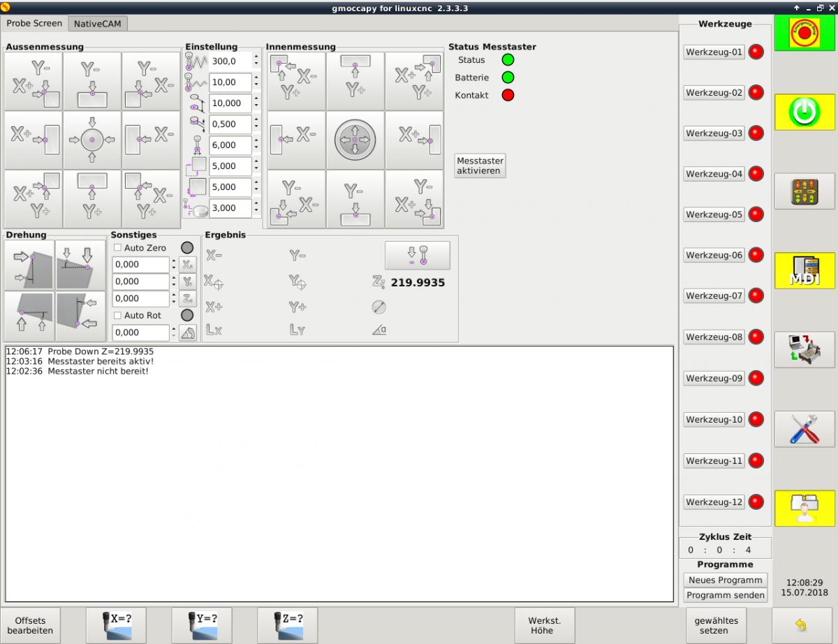
Task: Click the first 5,000 setting input field
Action: click(230, 166)
